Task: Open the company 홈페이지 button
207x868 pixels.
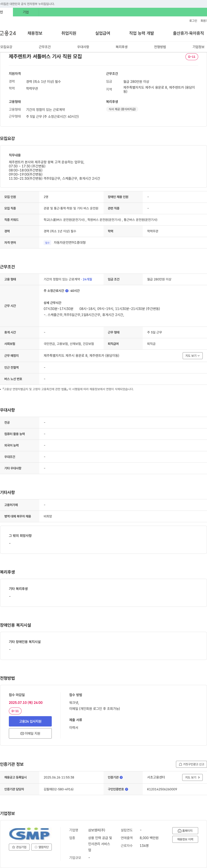Action: click(185, 830)
